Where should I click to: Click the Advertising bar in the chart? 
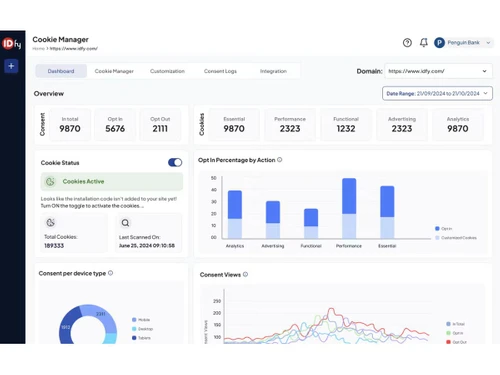coord(273,220)
